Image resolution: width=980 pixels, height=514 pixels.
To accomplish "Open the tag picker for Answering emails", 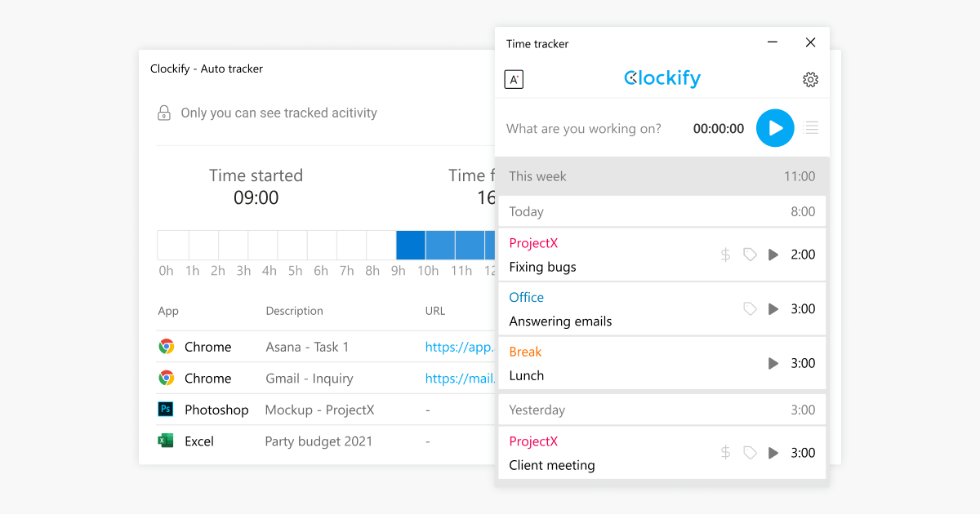I will [750, 308].
